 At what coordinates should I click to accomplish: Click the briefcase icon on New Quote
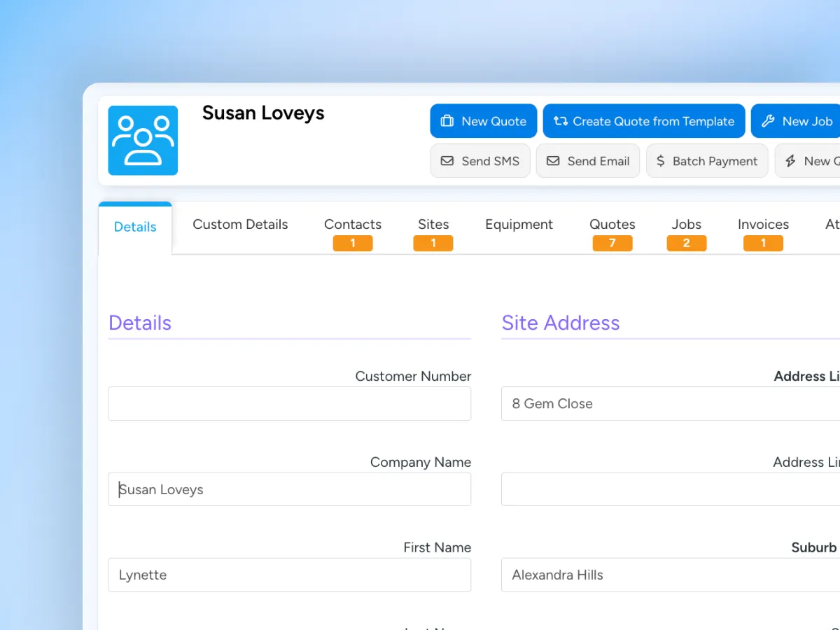[447, 121]
